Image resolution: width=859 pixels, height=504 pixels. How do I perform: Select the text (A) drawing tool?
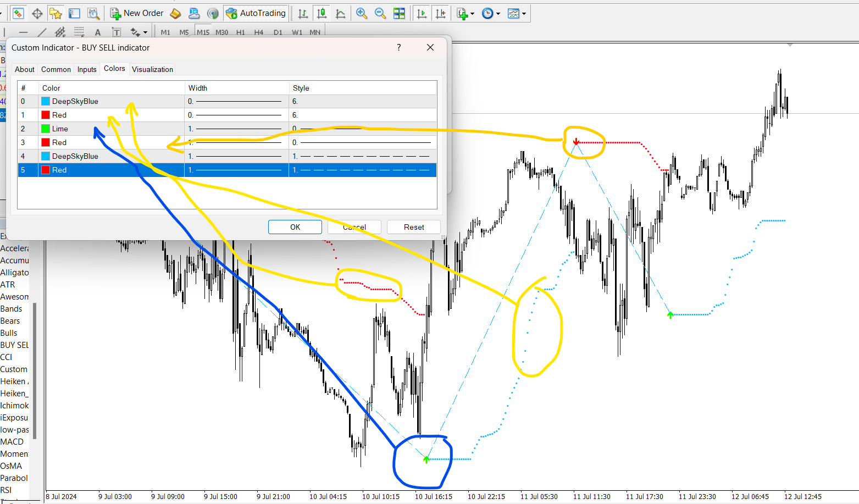pyautogui.click(x=98, y=32)
